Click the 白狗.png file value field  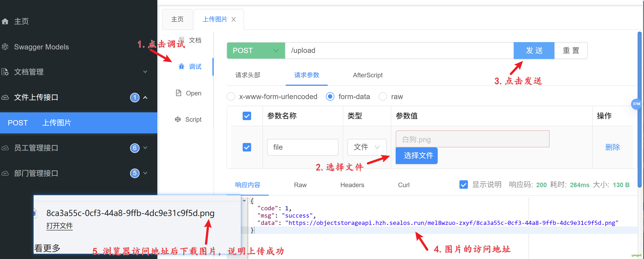472,139
